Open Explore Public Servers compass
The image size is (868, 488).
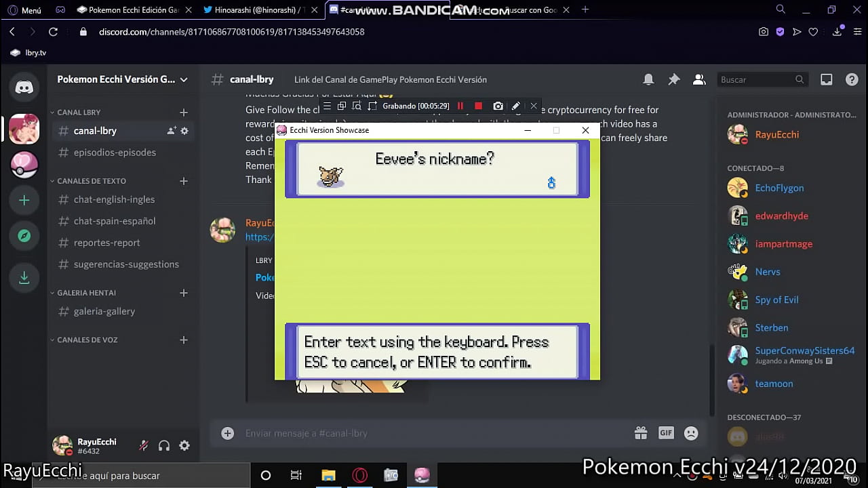[x=24, y=235]
